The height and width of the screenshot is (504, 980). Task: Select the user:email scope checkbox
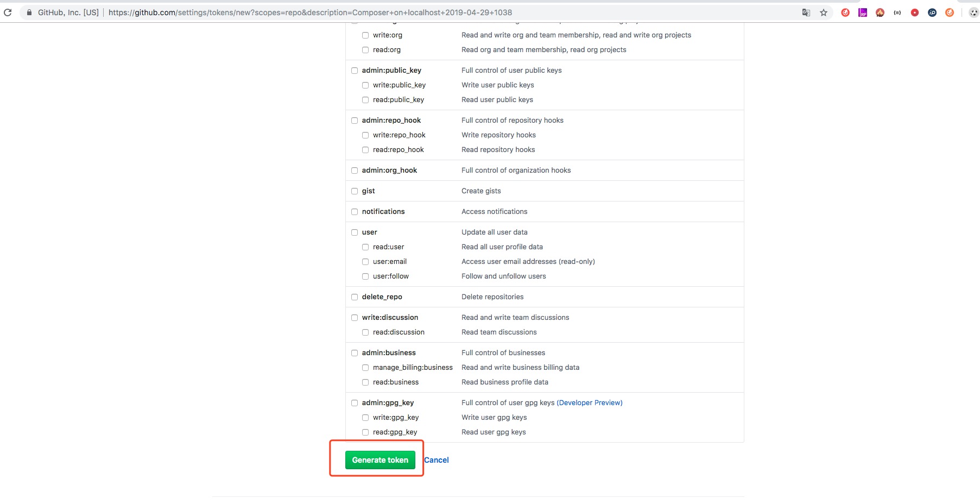coord(365,262)
